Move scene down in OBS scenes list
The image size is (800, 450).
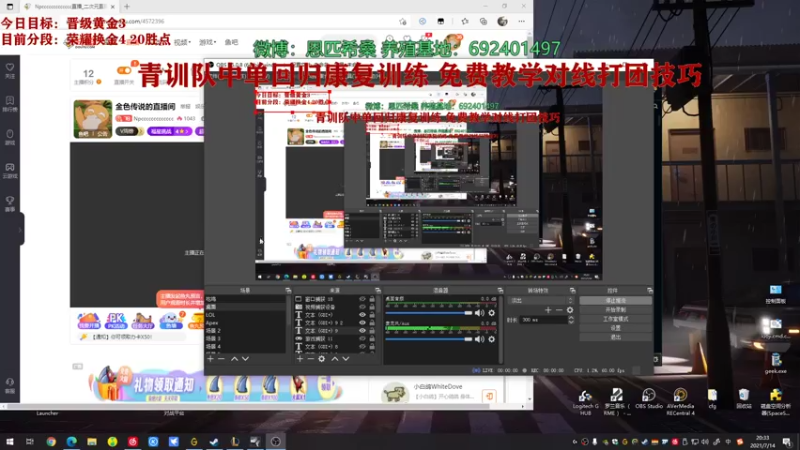coord(245,359)
